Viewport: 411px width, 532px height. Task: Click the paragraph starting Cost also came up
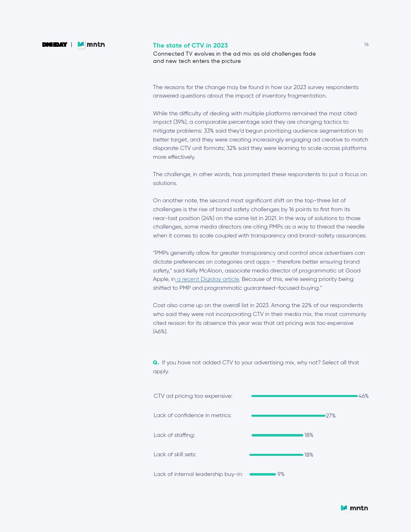pos(259,318)
